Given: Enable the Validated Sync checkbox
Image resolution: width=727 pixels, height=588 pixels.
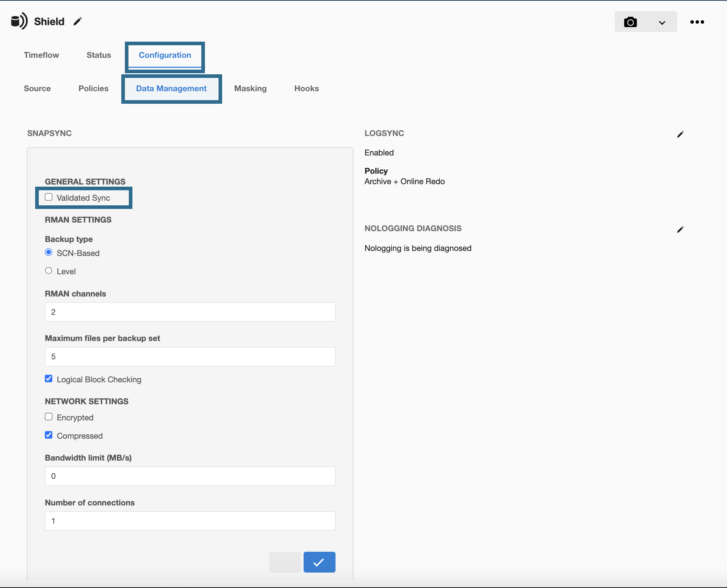Looking at the screenshot, I should (x=49, y=197).
